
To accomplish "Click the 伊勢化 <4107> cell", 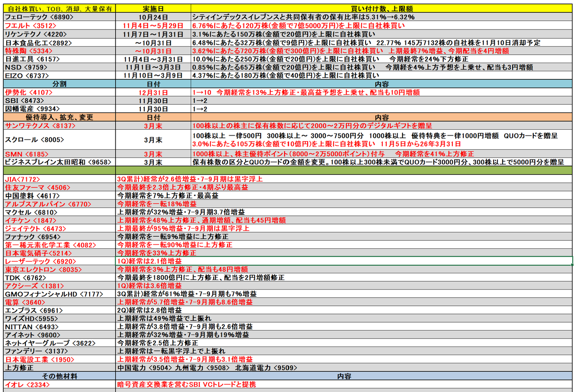I will tap(59, 92).
